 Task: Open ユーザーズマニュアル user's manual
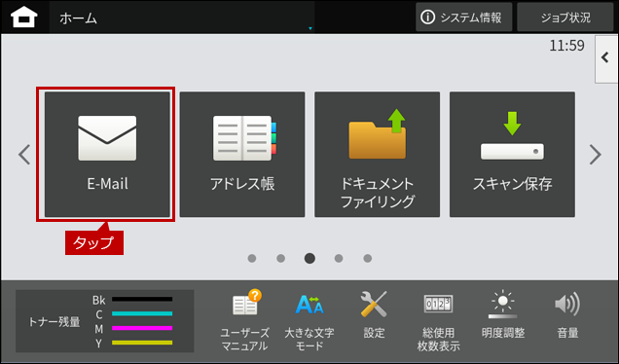click(x=245, y=320)
